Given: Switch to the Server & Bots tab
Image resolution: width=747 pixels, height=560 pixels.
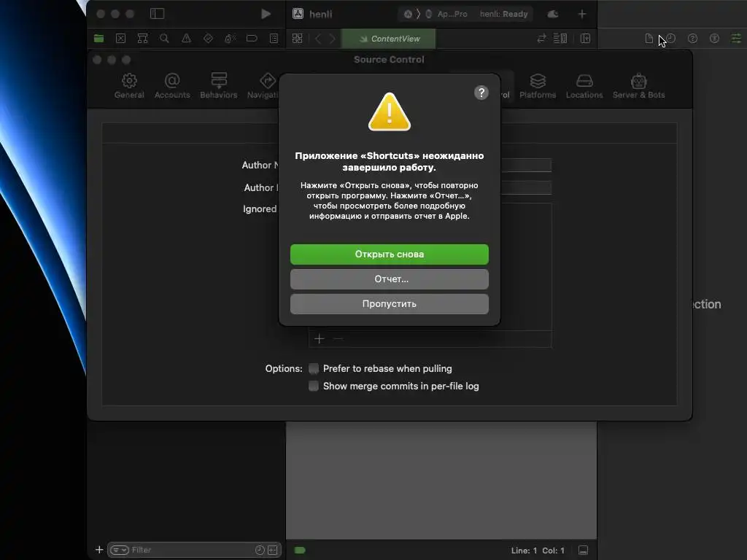Looking at the screenshot, I should coord(639,86).
